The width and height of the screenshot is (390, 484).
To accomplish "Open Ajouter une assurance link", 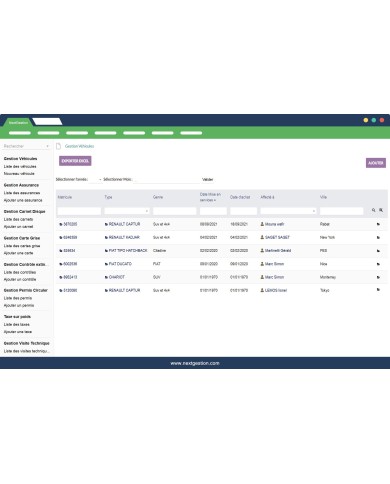I will pyautogui.click(x=23, y=200).
